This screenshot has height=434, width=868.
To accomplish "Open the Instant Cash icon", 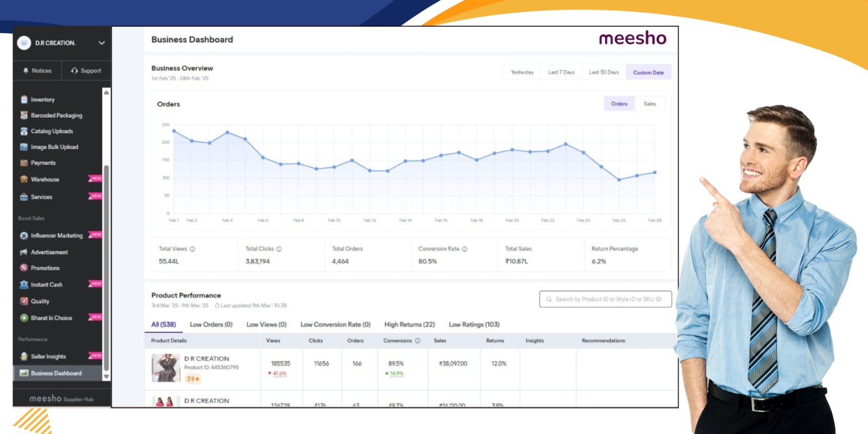I will click(24, 284).
